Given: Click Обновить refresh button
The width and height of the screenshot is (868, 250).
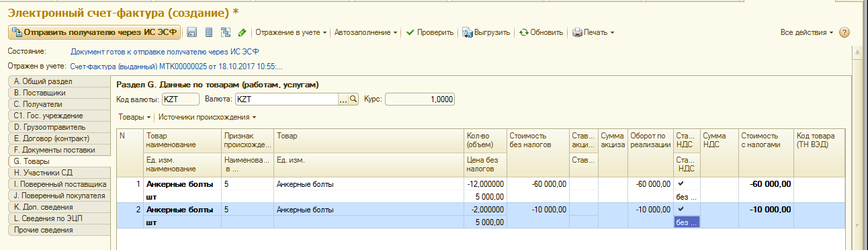Looking at the screenshot, I should pyautogui.click(x=541, y=32).
